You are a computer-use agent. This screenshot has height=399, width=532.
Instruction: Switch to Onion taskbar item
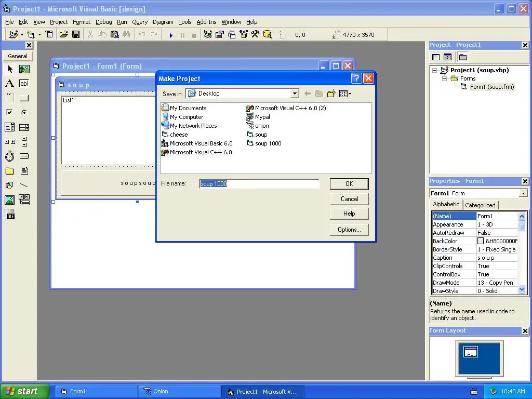click(x=179, y=392)
